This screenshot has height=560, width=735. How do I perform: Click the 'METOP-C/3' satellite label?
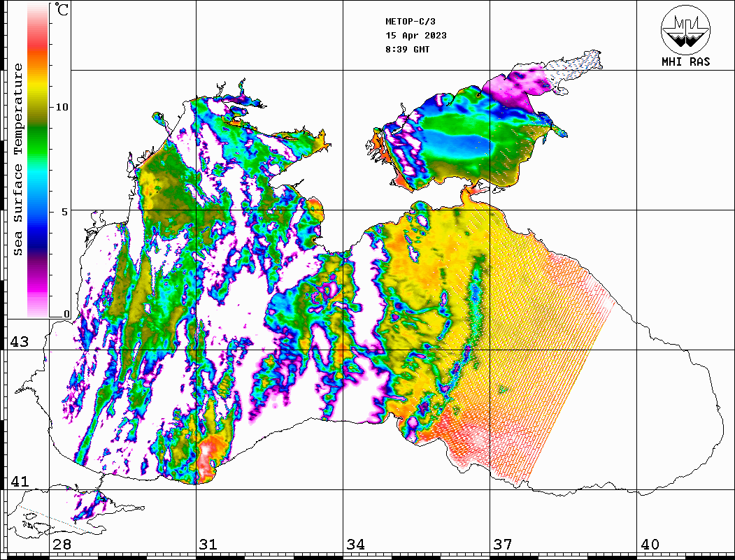pos(411,22)
